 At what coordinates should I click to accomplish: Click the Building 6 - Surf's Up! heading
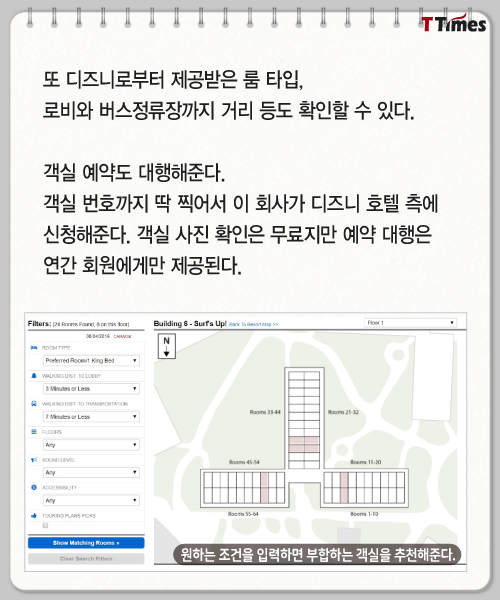click(190, 323)
